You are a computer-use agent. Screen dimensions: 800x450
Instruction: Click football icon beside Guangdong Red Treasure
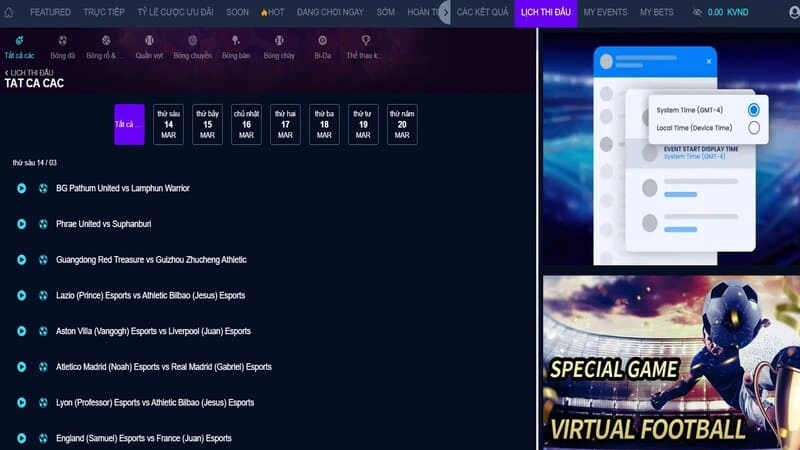pyautogui.click(x=43, y=260)
